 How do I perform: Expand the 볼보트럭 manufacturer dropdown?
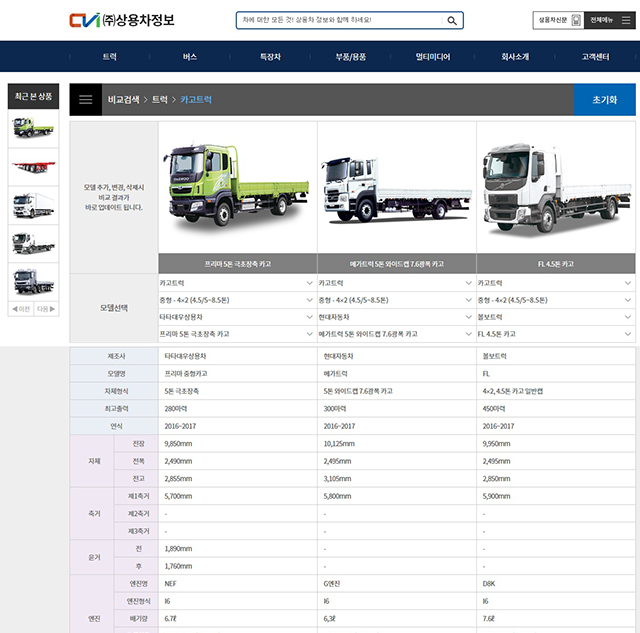click(x=555, y=317)
